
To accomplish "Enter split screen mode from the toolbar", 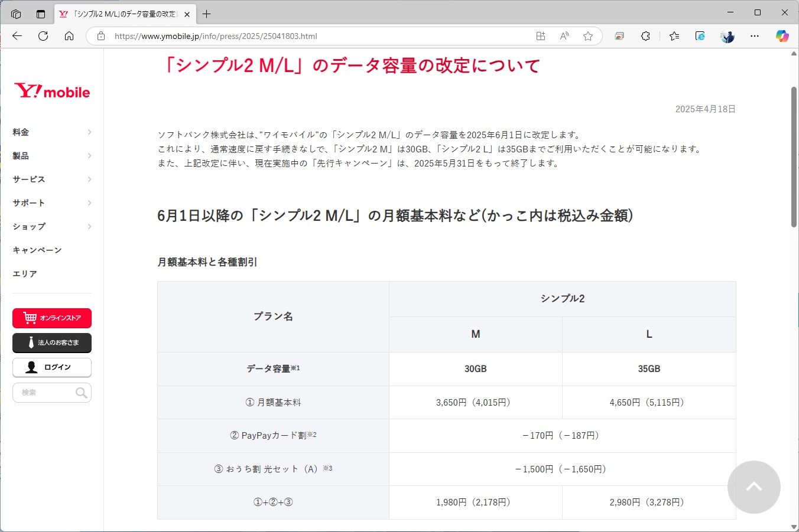I will (540, 35).
